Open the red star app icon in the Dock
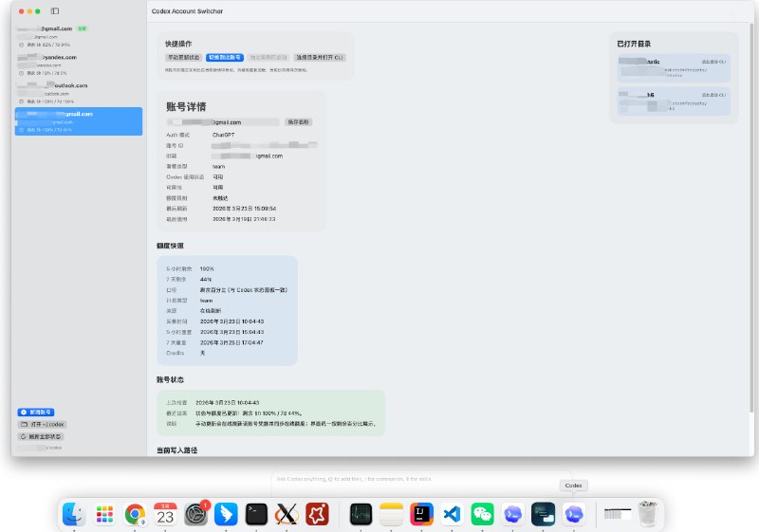The height and width of the screenshot is (532, 759). pyautogui.click(x=317, y=514)
